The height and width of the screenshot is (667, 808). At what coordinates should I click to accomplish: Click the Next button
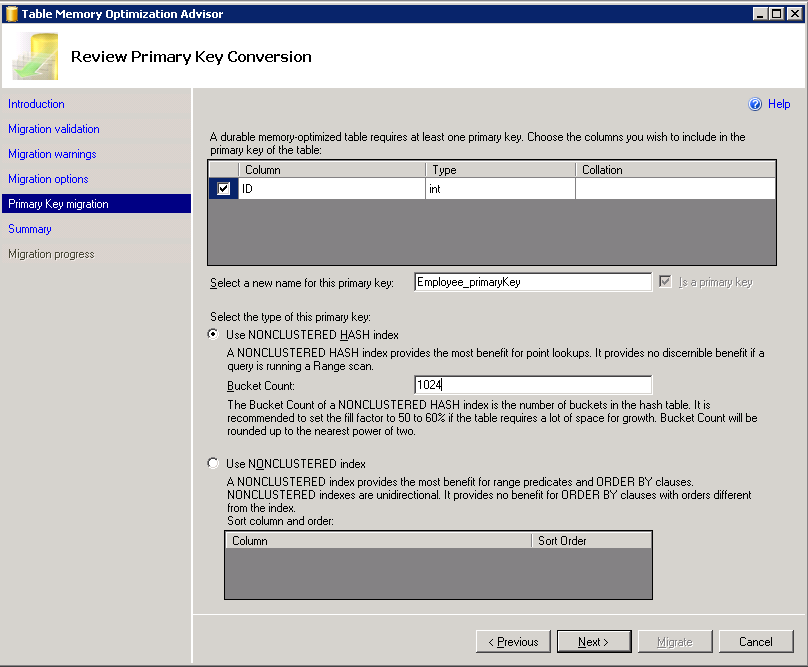pyautogui.click(x=594, y=642)
